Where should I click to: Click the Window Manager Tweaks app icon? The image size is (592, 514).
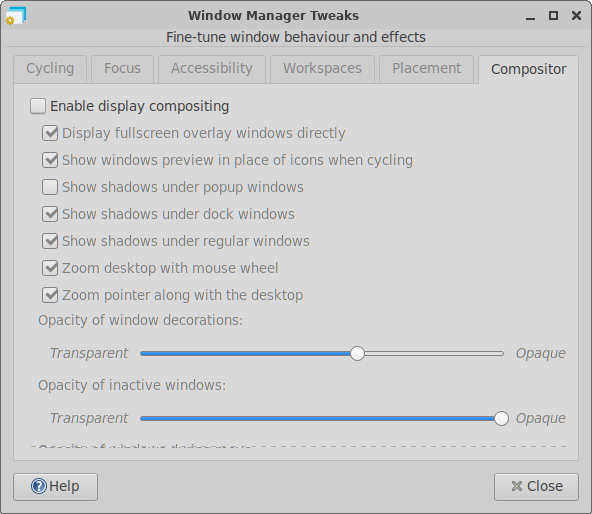tap(16, 16)
